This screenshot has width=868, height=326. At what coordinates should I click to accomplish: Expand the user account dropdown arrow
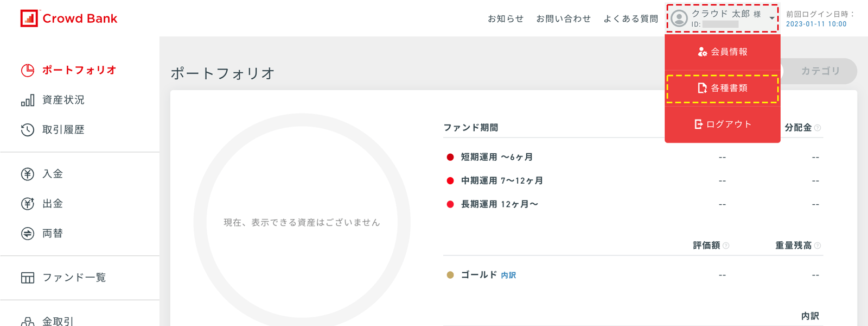pos(773,19)
